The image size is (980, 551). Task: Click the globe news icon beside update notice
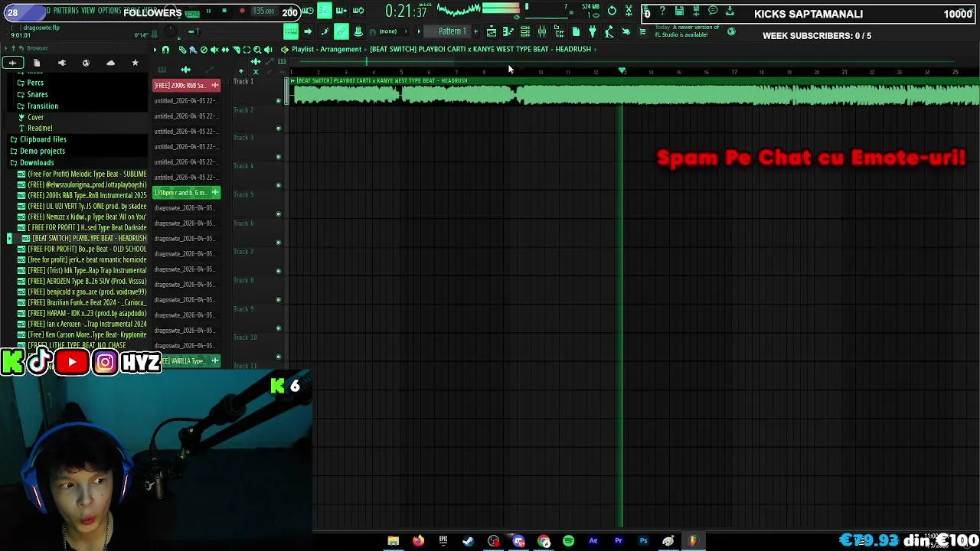(x=731, y=31)
